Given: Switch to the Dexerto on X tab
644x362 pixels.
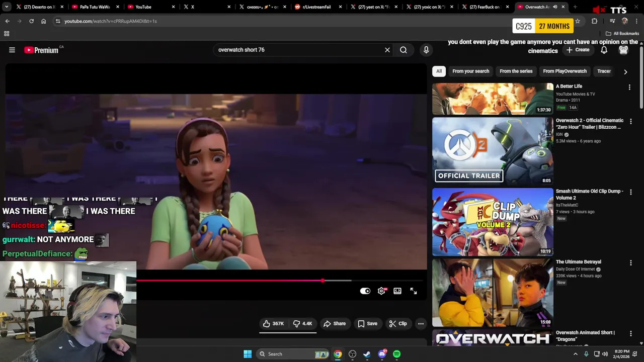Looking at the screenshot, I should tap(40, 7).
